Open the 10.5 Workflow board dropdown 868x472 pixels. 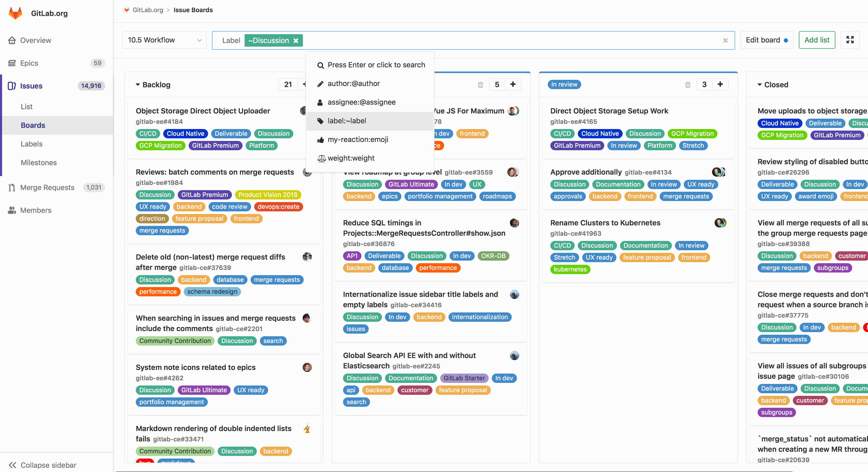[165, 40]
